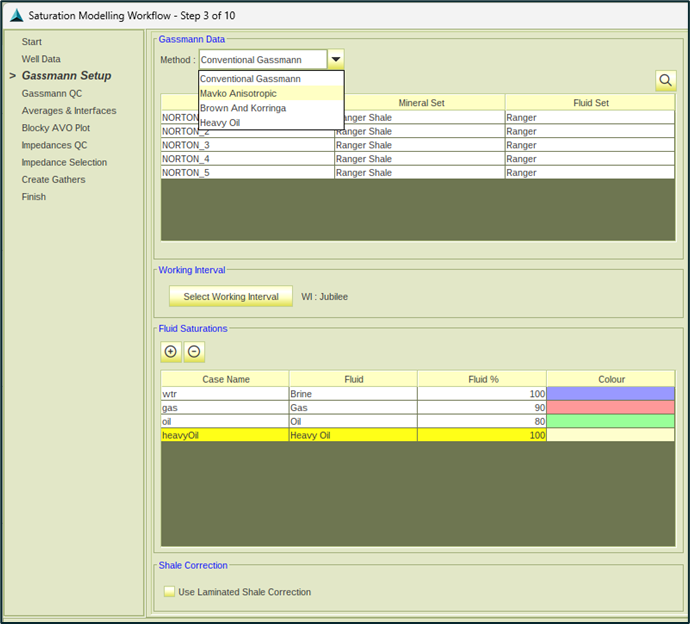Image resolution: width=690 pixels, height=624 pixels.
Task: Click the Mineral Set column header
Action: (421, 103)
